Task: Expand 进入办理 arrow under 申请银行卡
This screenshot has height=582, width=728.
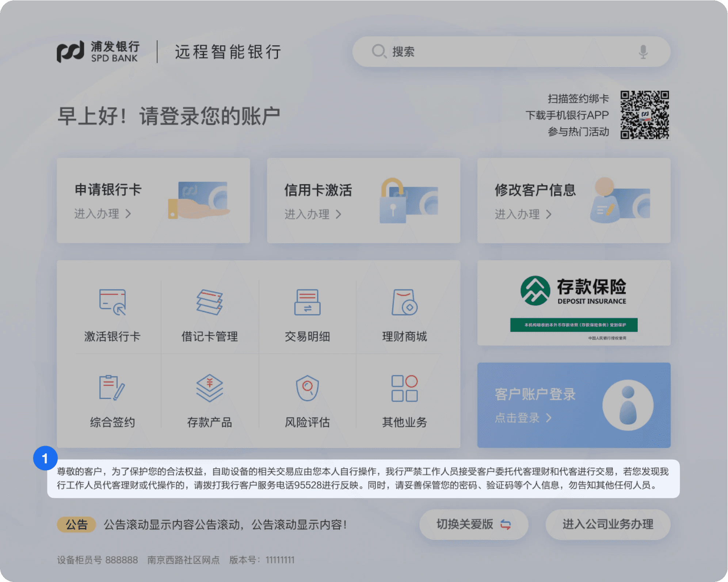Action: [128, 214]
